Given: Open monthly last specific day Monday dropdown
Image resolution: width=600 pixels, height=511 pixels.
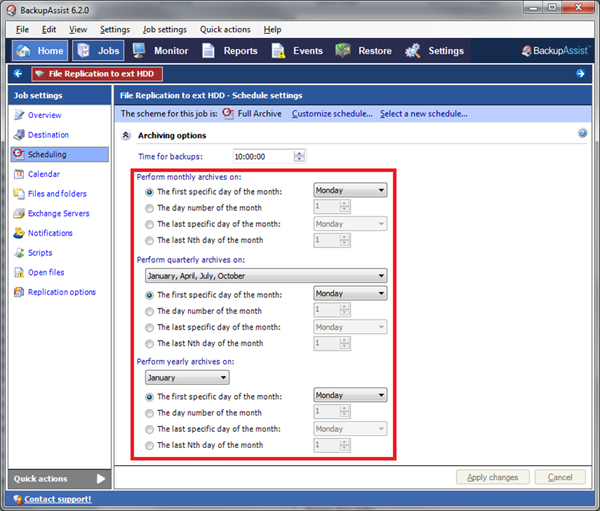Looking at the screenshot, I should click(350, 224).
